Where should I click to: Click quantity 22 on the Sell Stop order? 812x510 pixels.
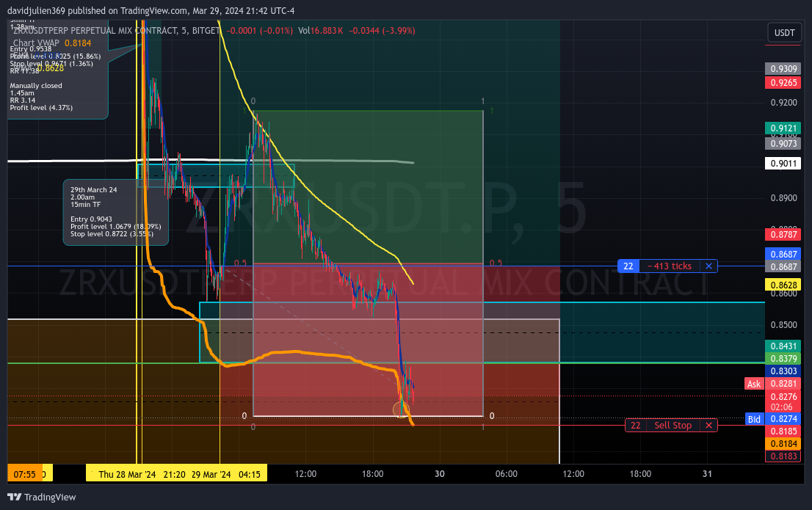[635, 425]
